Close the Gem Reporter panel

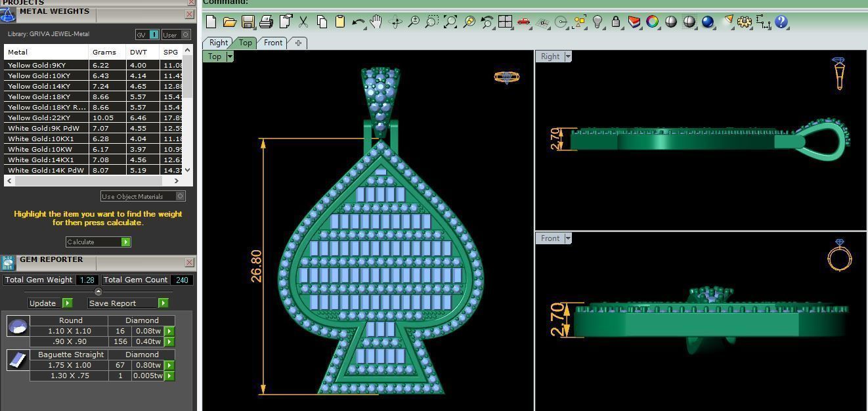pyautogui.click(x=189, y=262)
